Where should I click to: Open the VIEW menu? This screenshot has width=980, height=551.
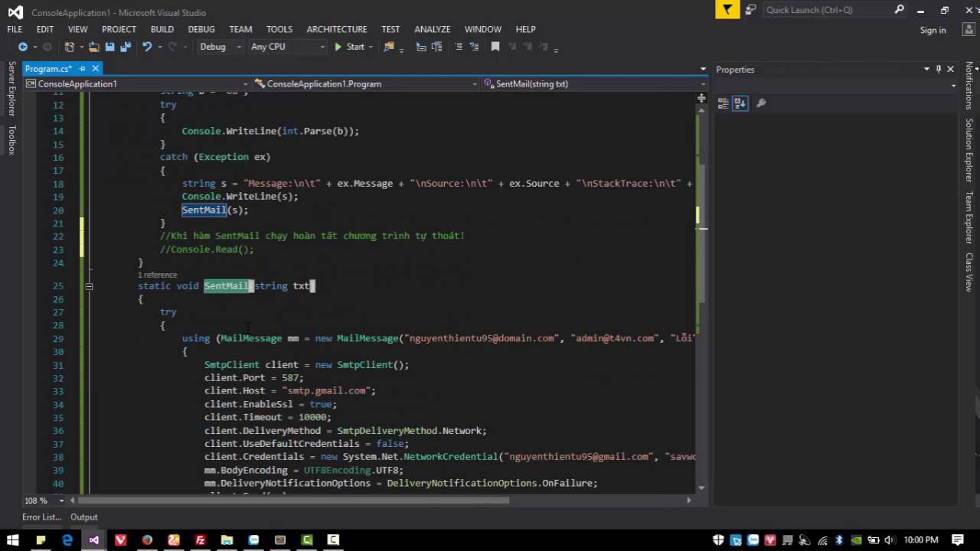[x=77, y=29]
